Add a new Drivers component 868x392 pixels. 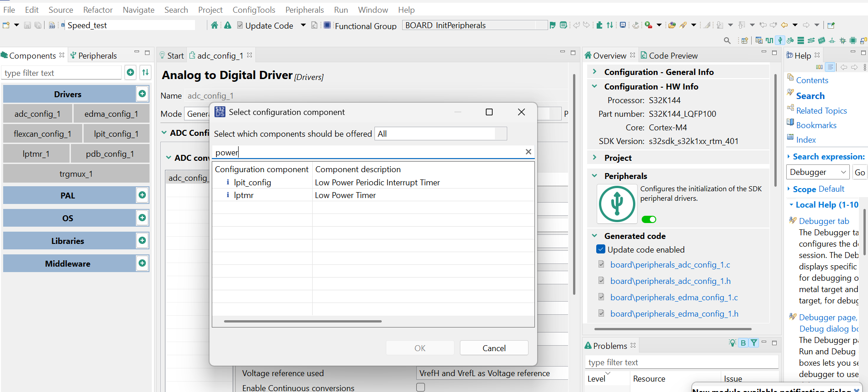pyautogui.click(x=142, y=94)
